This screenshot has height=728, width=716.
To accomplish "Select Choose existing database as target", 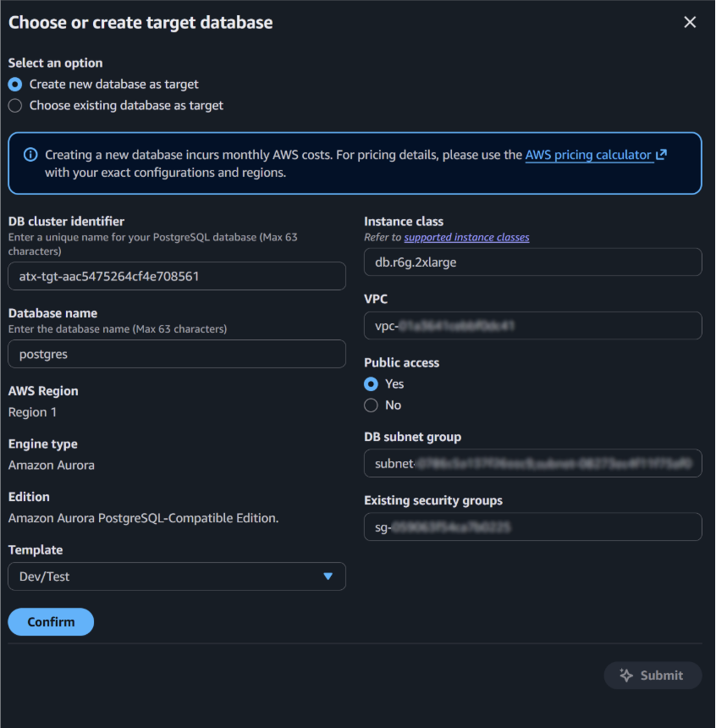I will click(14, 105).
